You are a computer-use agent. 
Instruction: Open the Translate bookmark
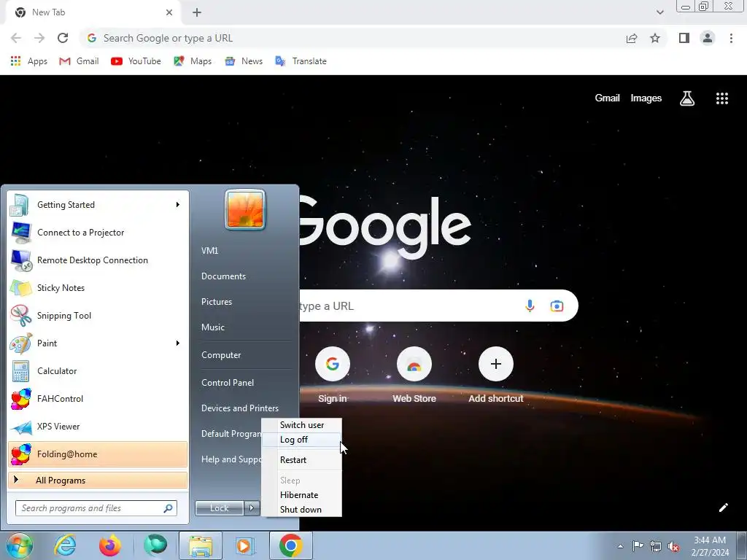coord(301,61)
